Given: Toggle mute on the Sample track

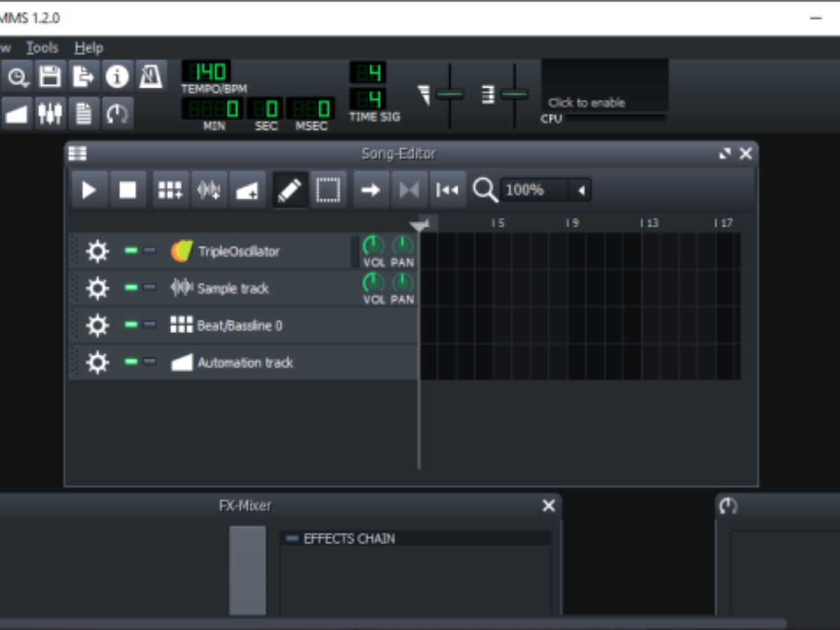Looking at the screenshot, I should coord(131,288).
